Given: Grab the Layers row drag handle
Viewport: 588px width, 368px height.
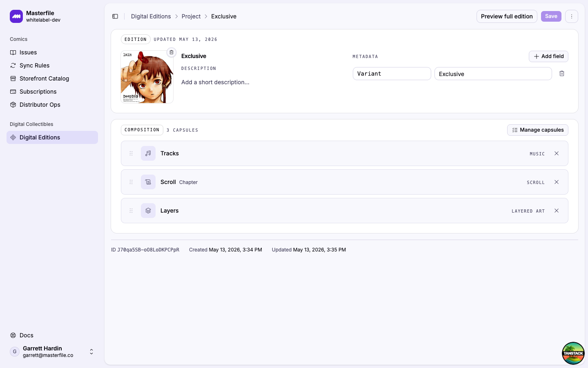Looking at the screenshot, I should 131,211.
